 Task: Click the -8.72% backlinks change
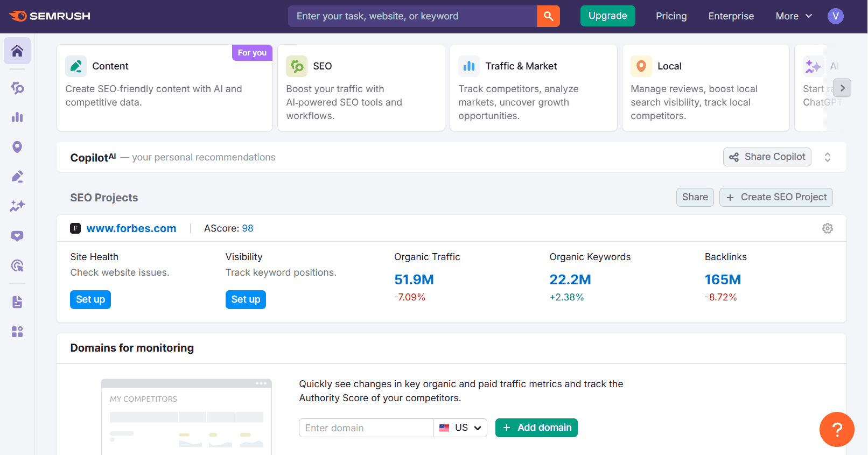pyautogui.click(x=721, y=297)
